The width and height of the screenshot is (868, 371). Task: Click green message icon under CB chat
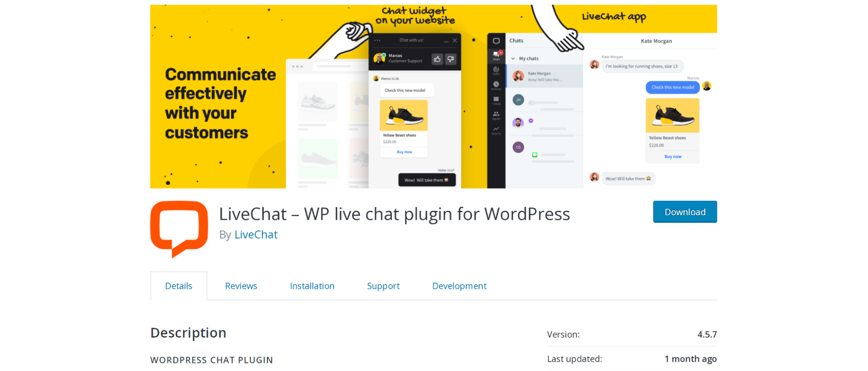click(535, 154)
